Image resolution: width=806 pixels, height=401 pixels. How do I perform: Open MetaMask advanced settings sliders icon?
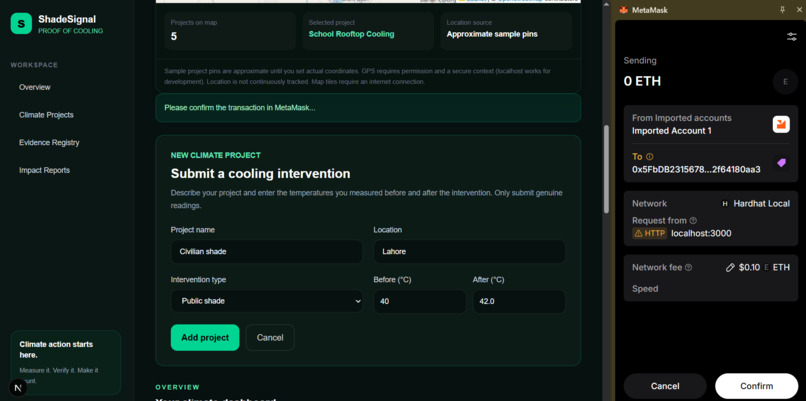pyautogui.click(x=792, y=37)
